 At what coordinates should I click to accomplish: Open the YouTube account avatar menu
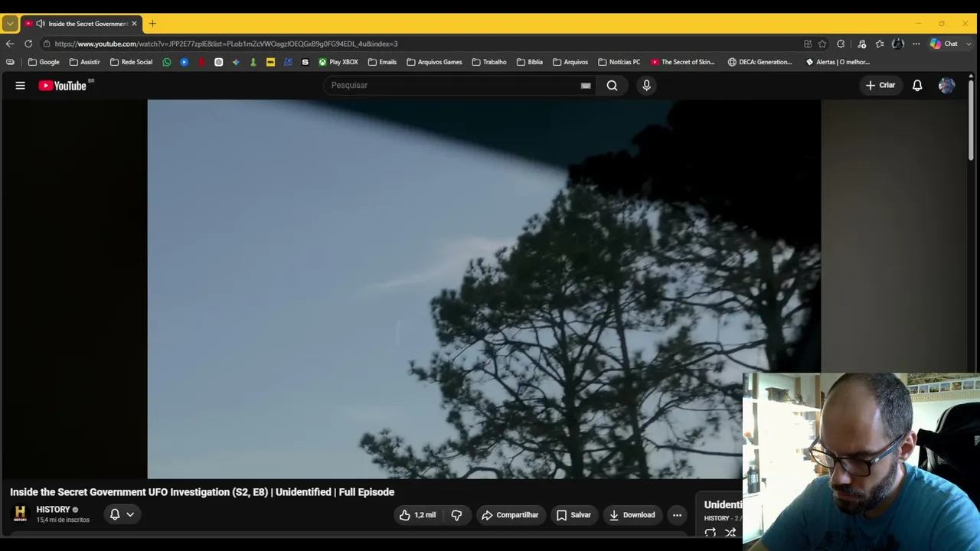[946, 86]
